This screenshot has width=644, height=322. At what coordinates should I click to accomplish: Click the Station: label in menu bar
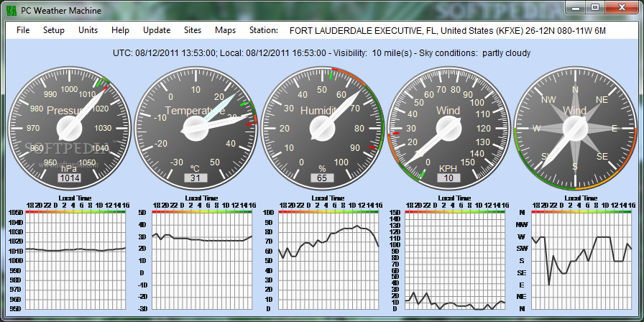tap(264, 30)
